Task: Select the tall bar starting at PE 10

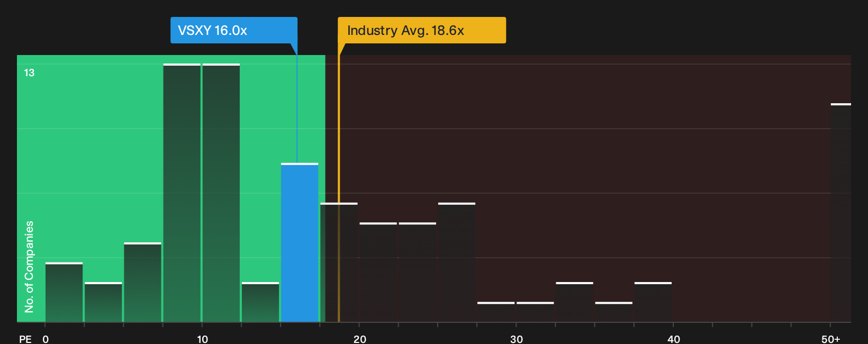Action: pyautogui.click(x=221, y=193)
